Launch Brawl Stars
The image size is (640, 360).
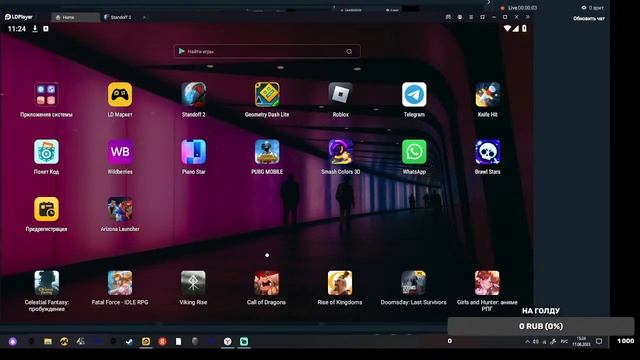pos(487,152)
